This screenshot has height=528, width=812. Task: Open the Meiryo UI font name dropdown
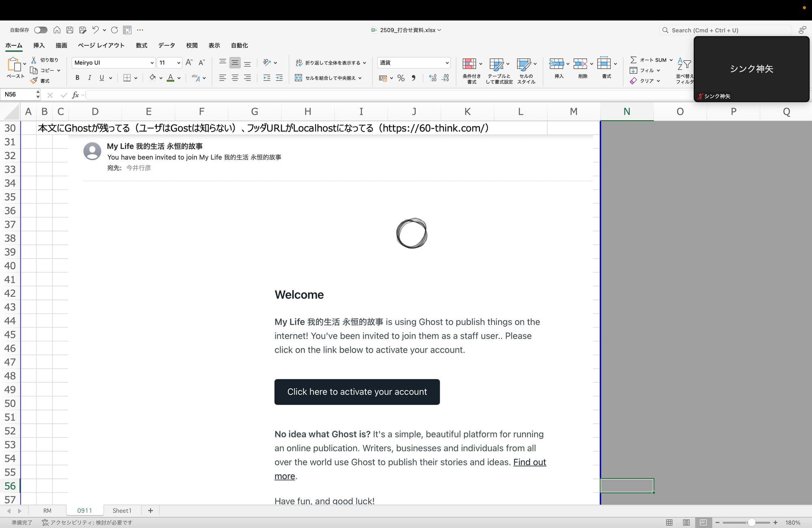[152, 63]
